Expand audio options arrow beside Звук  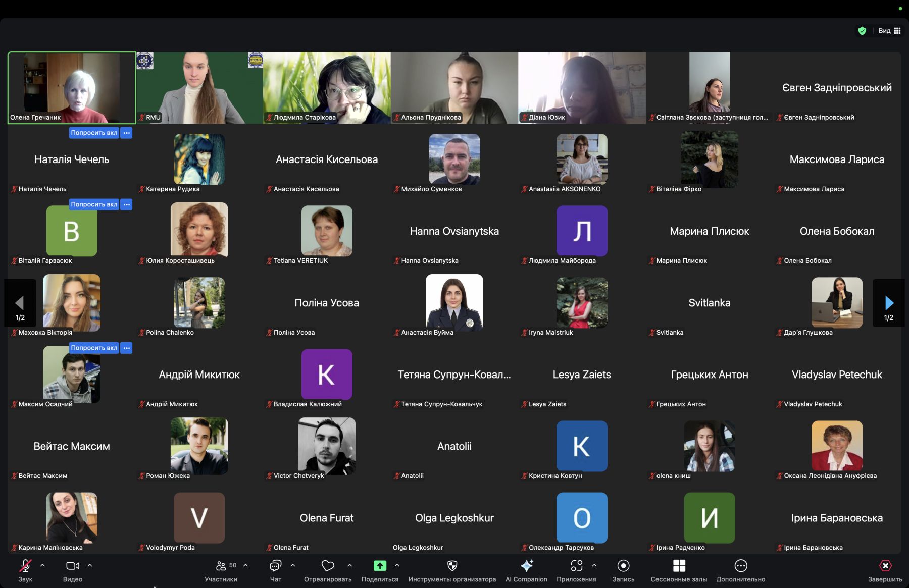tap(42, 565)
